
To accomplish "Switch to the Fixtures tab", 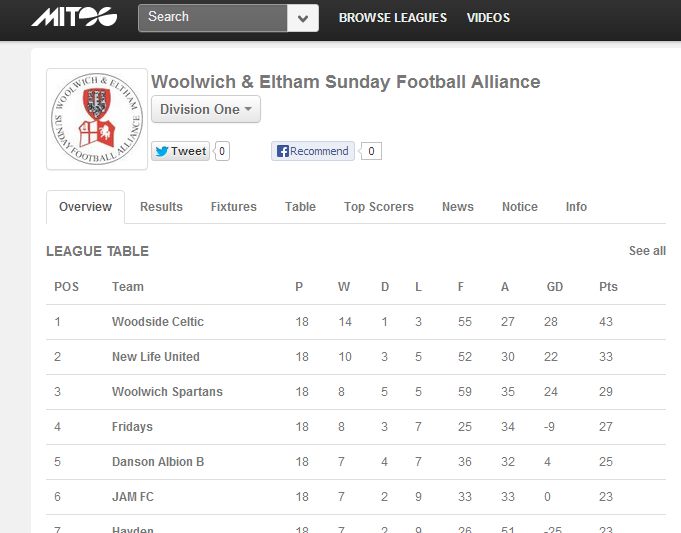I will (234, 207).
